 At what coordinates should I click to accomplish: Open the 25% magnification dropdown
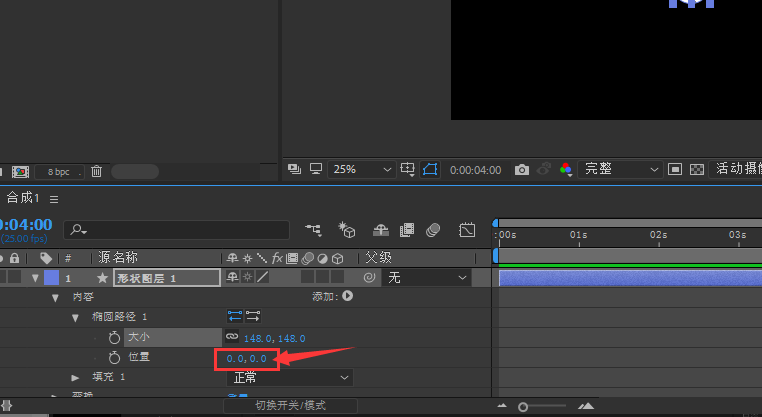tap(361, 170)
